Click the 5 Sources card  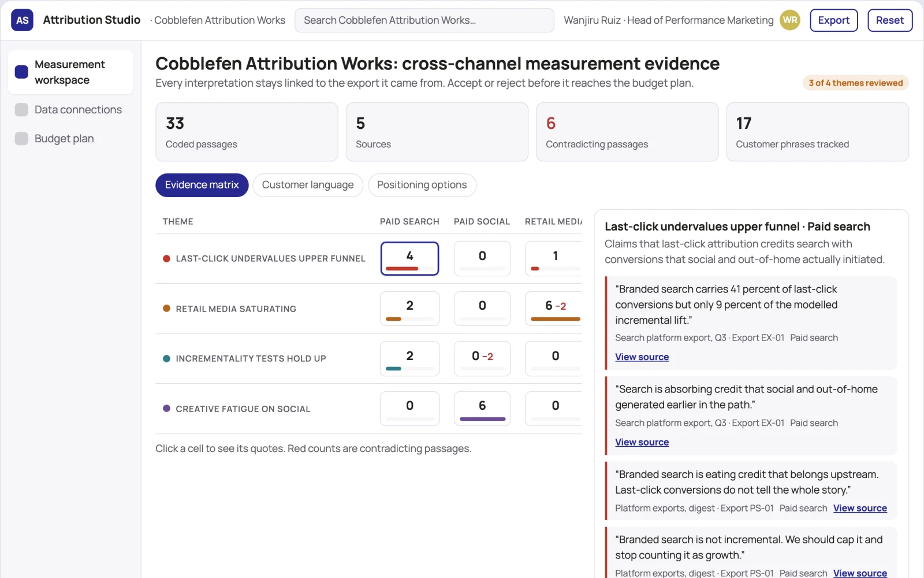click(x=437, y=132)
